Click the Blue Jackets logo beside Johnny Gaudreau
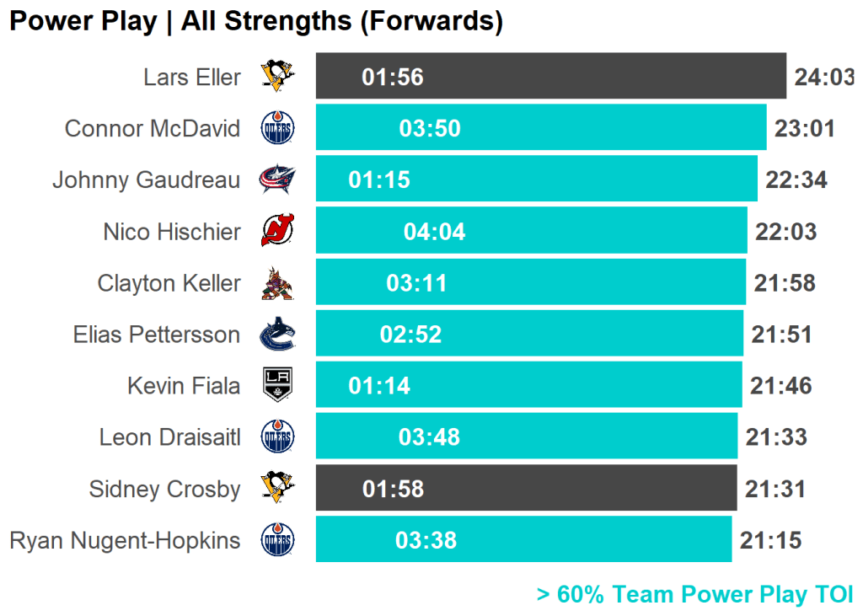Viewport: 863px width, 616px height. click(277, 179)
